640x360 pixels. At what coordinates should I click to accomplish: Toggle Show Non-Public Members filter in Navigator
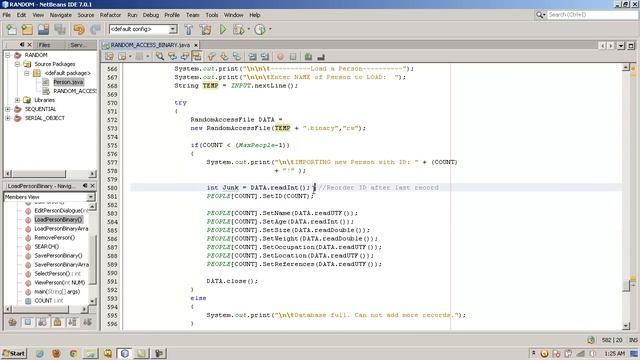point(58,322)
